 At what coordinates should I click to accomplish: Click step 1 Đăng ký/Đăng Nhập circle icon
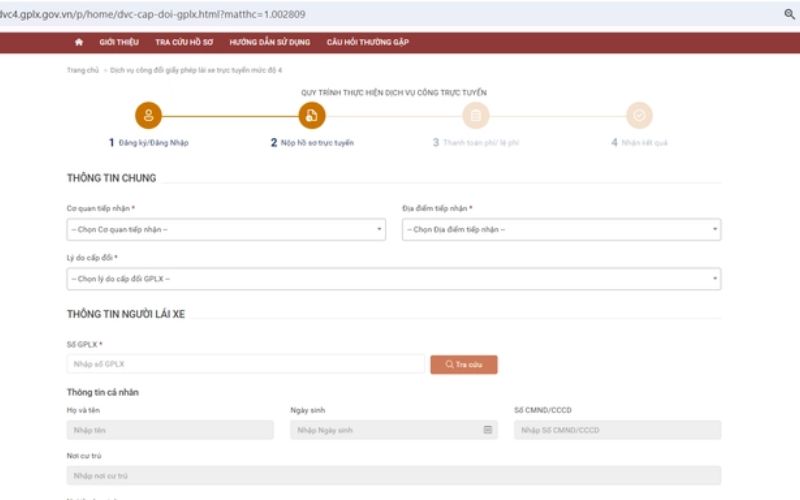coord(148,115)
